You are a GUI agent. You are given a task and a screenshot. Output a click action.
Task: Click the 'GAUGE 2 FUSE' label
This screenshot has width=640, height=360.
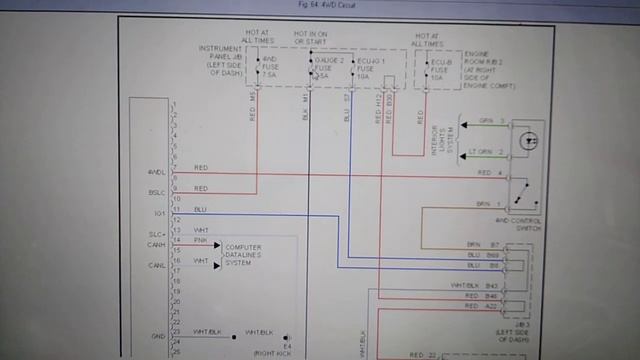(329, 64)
